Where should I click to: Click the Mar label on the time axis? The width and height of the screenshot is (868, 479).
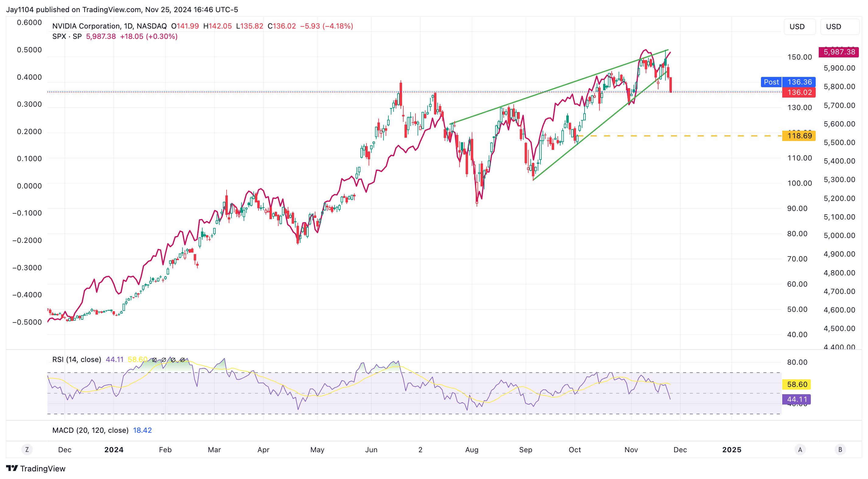click(214, 450)
